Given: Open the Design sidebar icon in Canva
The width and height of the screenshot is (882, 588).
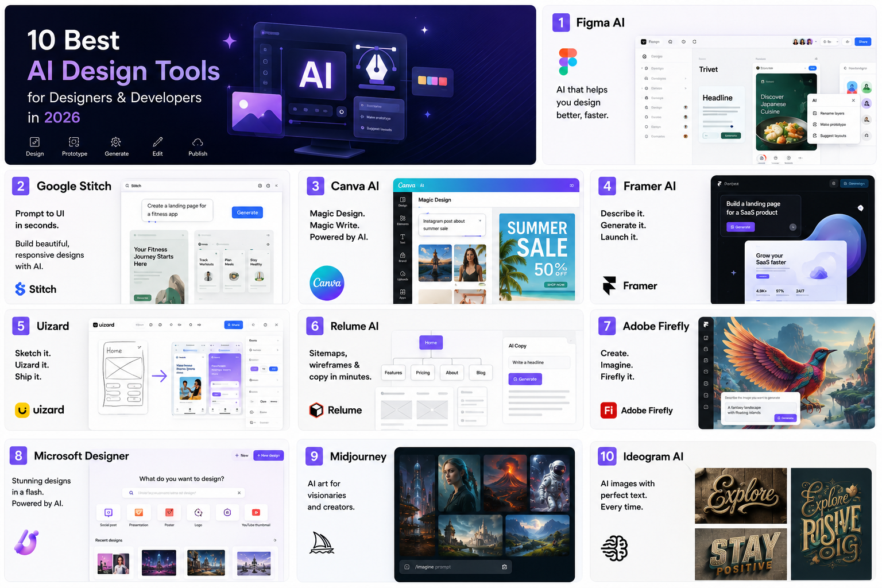Looking at the screenshot, I should [x=403, y=202].
